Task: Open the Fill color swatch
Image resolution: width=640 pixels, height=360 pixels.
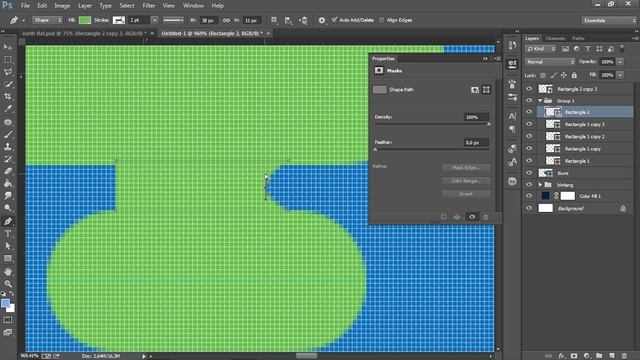Action: pos(85,20)
